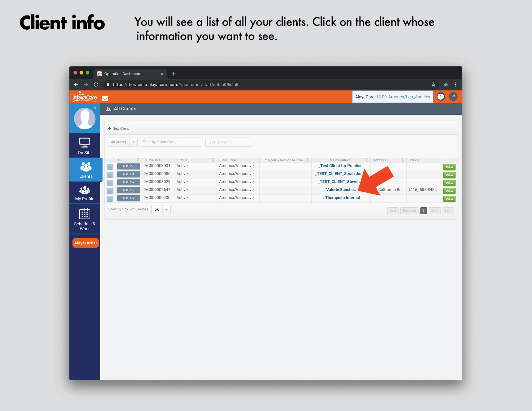Click the browser forward arrow
The width and height of the screenshot is (532, 411).
(x=86, y=84)
